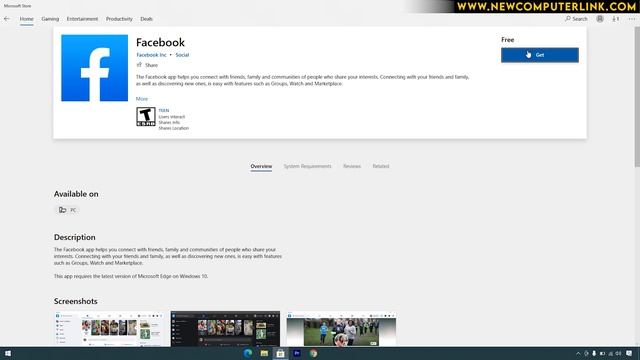
Task: Click the 'Shares Info' rating descriptor
Action: click(169, 122)
